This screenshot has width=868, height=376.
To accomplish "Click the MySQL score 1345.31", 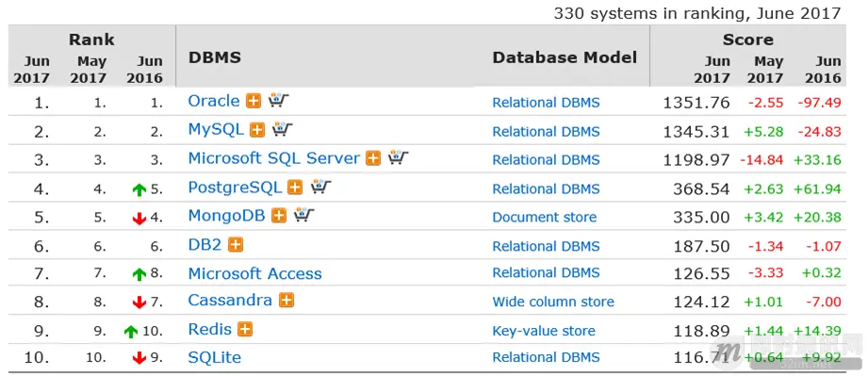I will click(x=696, y=131).
